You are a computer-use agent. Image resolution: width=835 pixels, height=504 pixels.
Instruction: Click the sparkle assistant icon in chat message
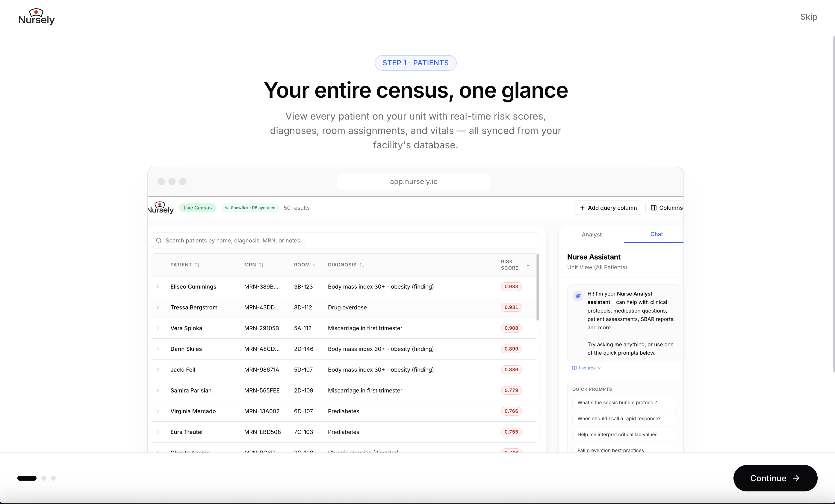(578, 295)
